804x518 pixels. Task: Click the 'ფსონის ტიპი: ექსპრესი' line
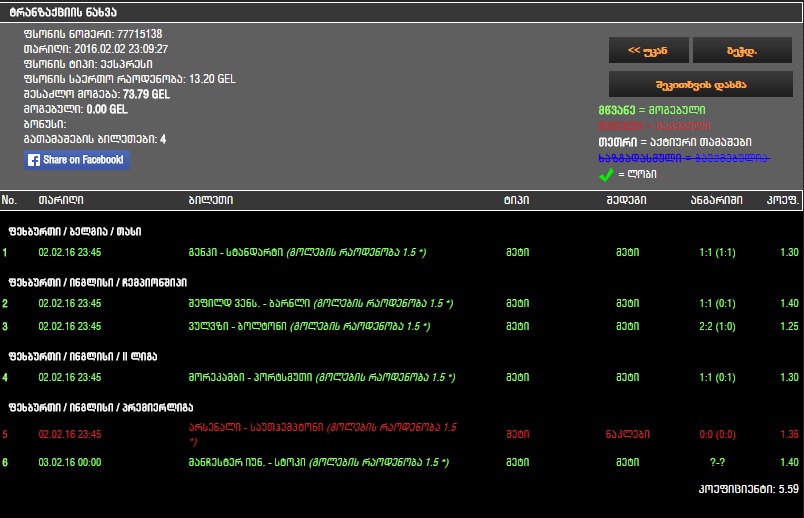tap(88, 64)
